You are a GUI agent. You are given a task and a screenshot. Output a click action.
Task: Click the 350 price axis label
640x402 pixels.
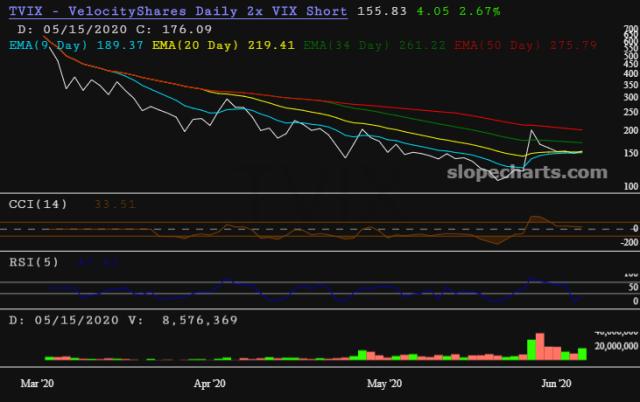pyautogui.click(x=631, y=85)
